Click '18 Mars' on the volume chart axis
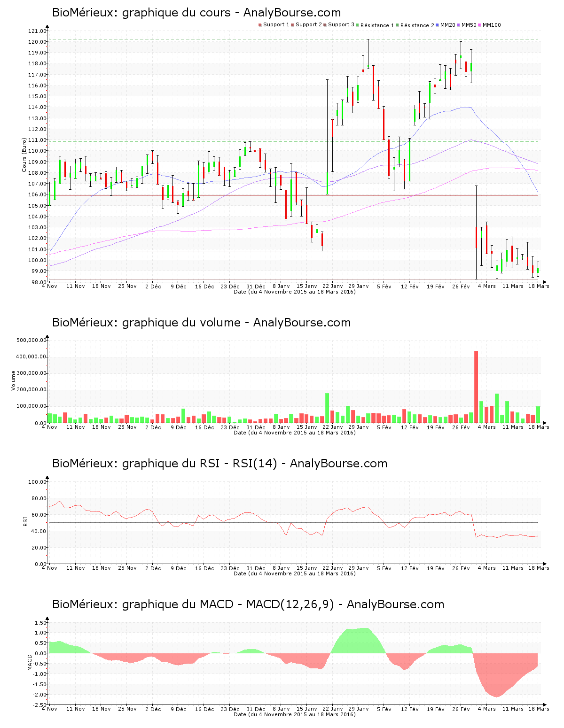This screenshot has height=728, width=564. pyautogui.click(x=539, y=427)
